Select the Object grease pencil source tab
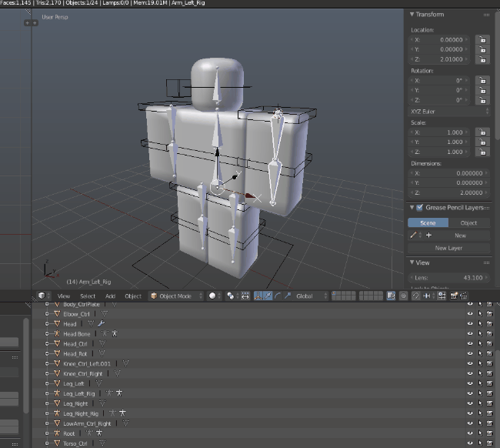The image size is (500, 448). pyautogui.click(x=468, y=222)
